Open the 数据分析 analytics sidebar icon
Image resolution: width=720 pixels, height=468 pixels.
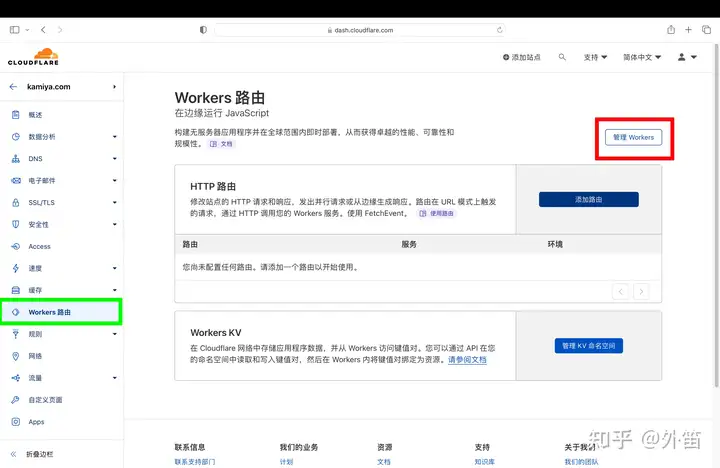(16, 137)
